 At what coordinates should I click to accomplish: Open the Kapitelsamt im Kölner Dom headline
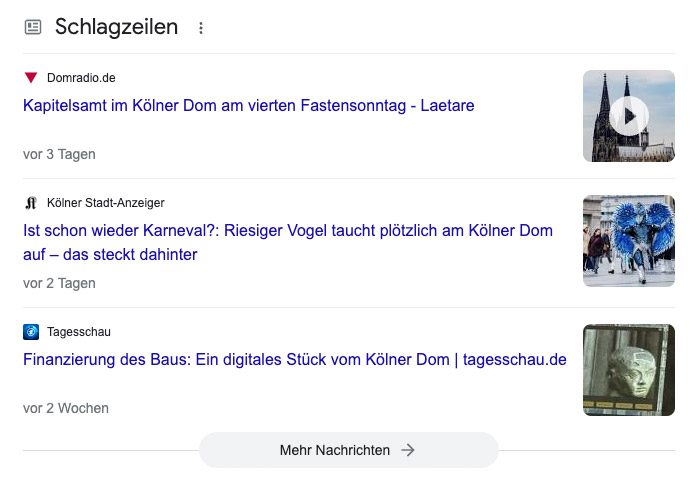click(248, 106)
